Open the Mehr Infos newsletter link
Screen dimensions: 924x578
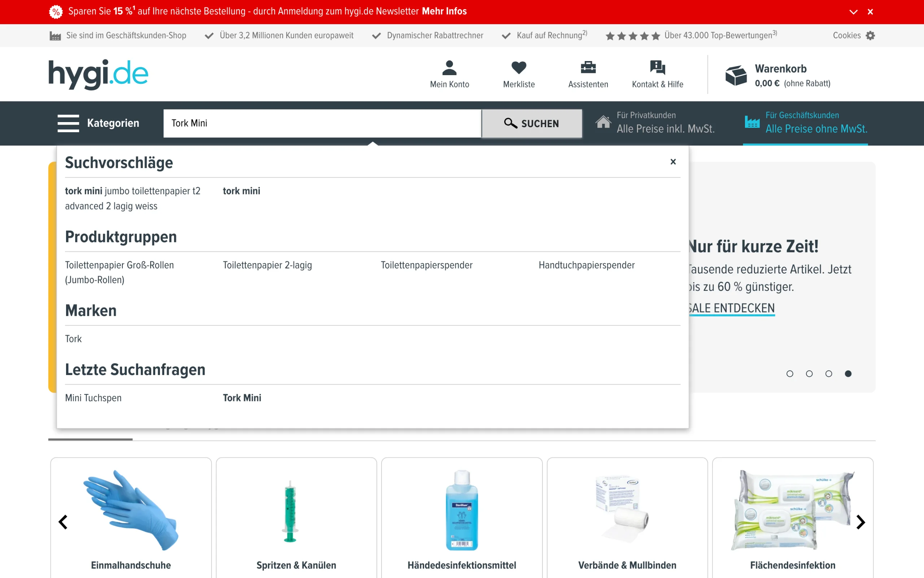444,11
